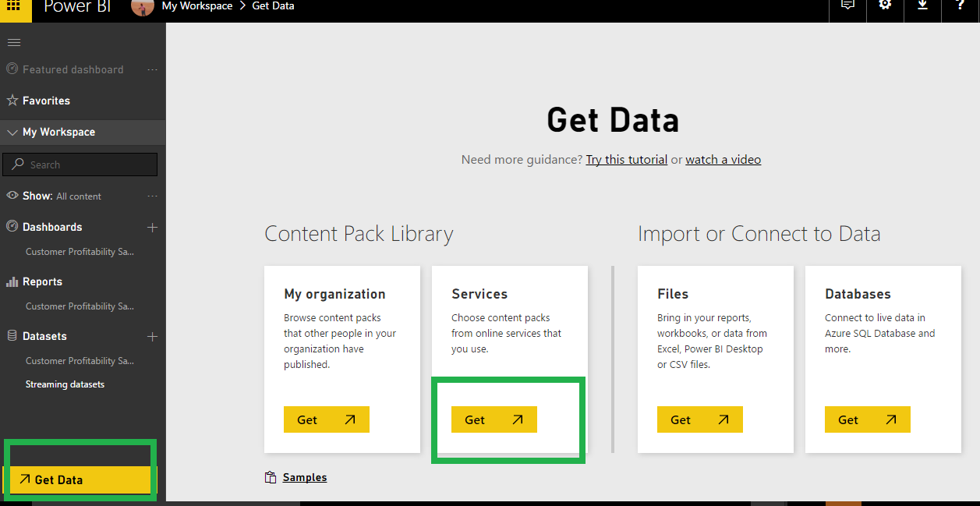This screenshot has height=506, width=980.
Task: Click My Workspace in the breadcrumb
Action: pyautogui.click(x=197, y=6)
